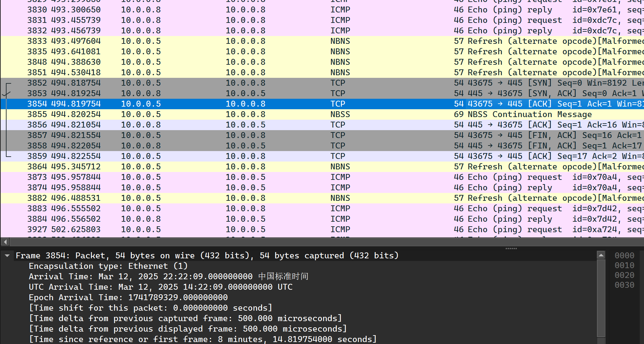Click hex offset 0010 in bytes pane
The width and height of the screenshot is (644, 344).
(624, 266)
